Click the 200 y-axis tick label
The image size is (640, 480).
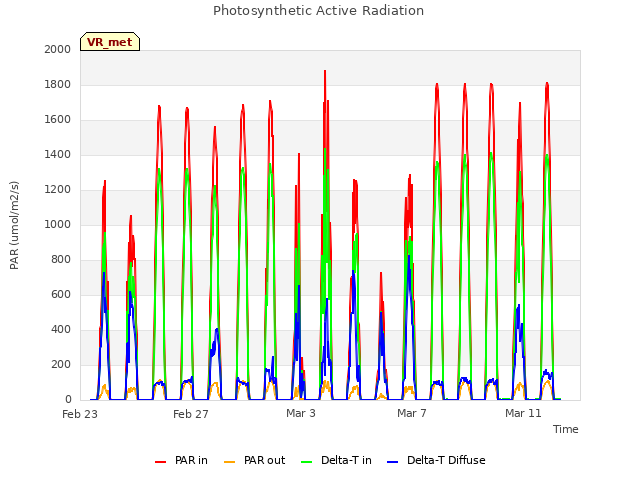61,364
